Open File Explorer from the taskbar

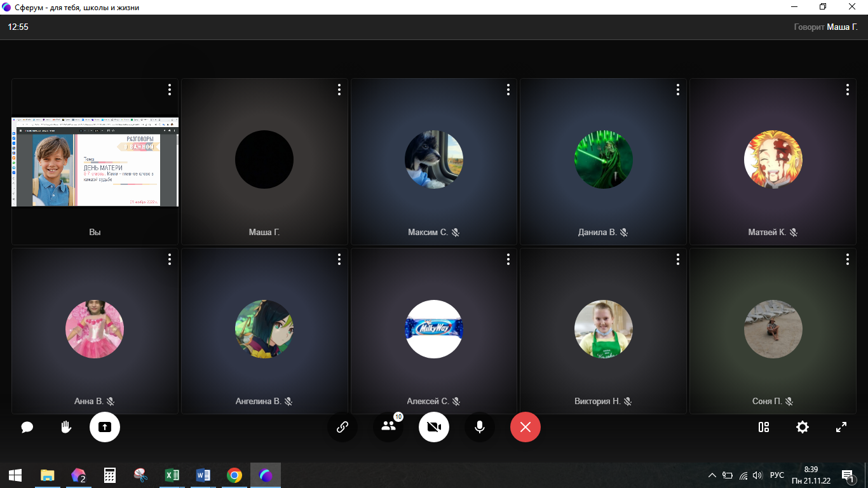(48, 475)
